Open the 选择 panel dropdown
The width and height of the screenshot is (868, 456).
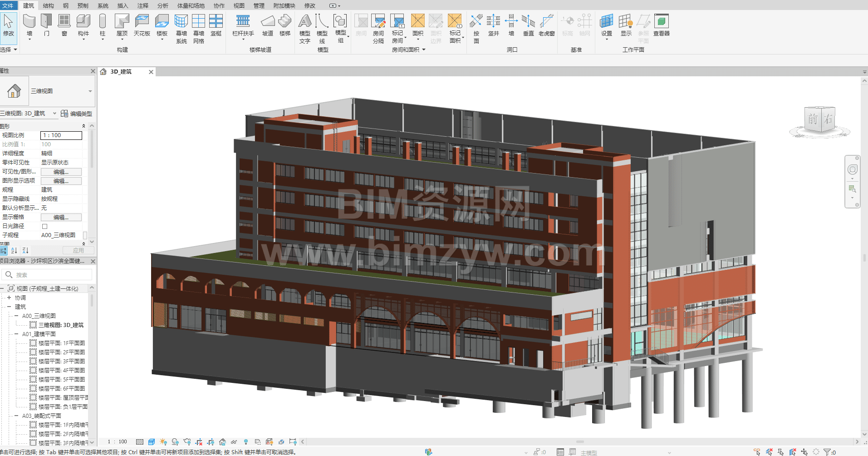(x=9, y=50)
